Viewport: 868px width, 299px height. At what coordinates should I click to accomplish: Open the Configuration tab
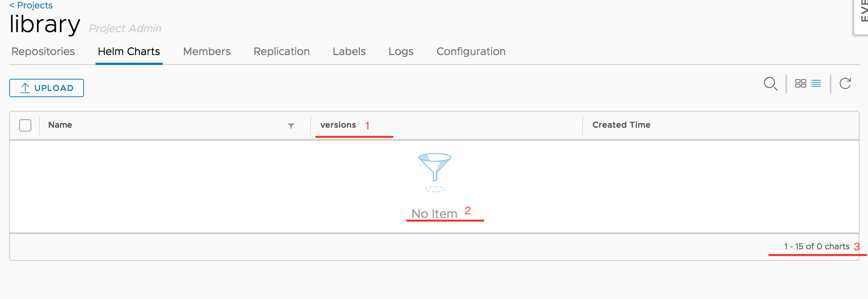[x=471, y=51]
